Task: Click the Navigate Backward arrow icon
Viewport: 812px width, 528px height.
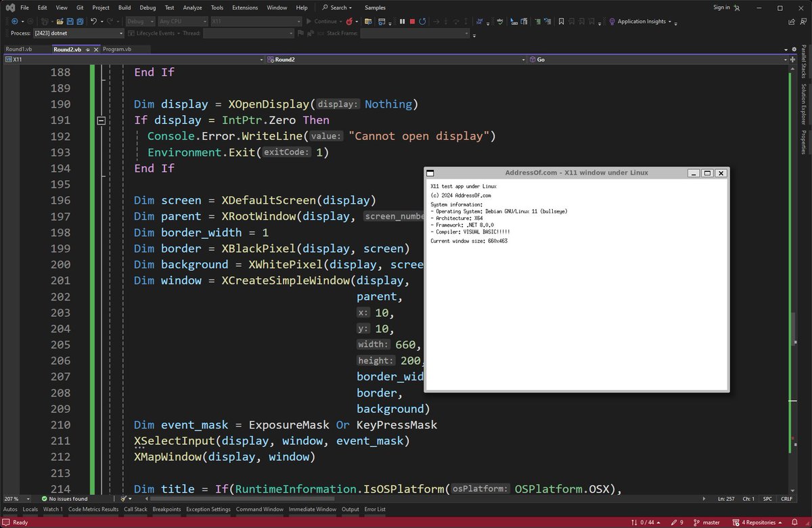Action: point(14,21)
